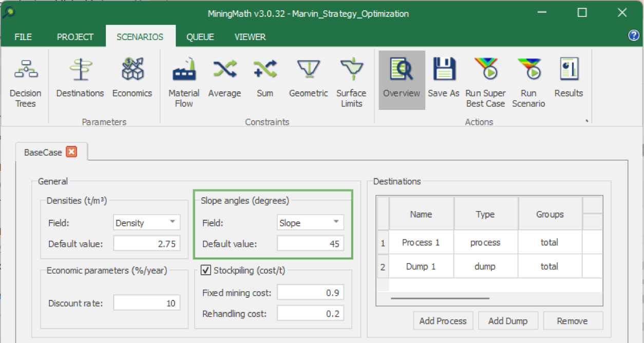Click the Add Dump button

click(508, 321)
